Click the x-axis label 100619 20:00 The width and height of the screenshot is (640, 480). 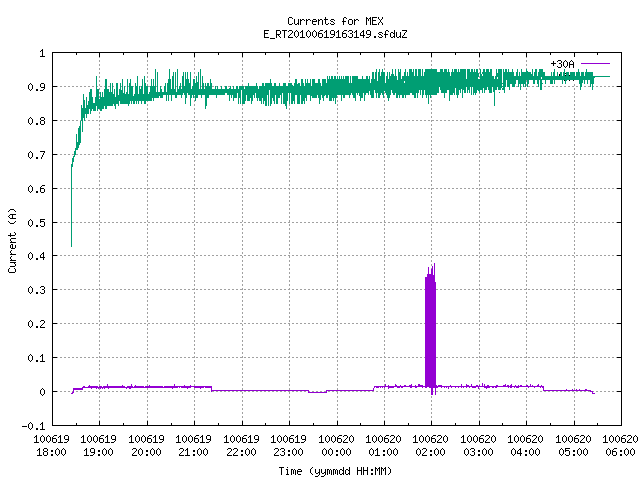147,446
